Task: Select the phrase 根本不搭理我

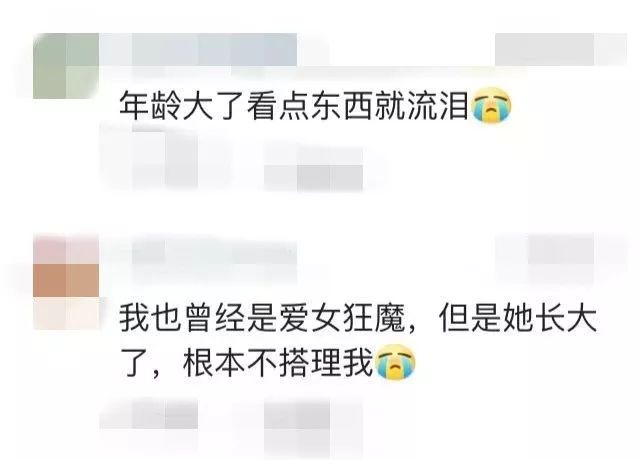Action: 278,363
